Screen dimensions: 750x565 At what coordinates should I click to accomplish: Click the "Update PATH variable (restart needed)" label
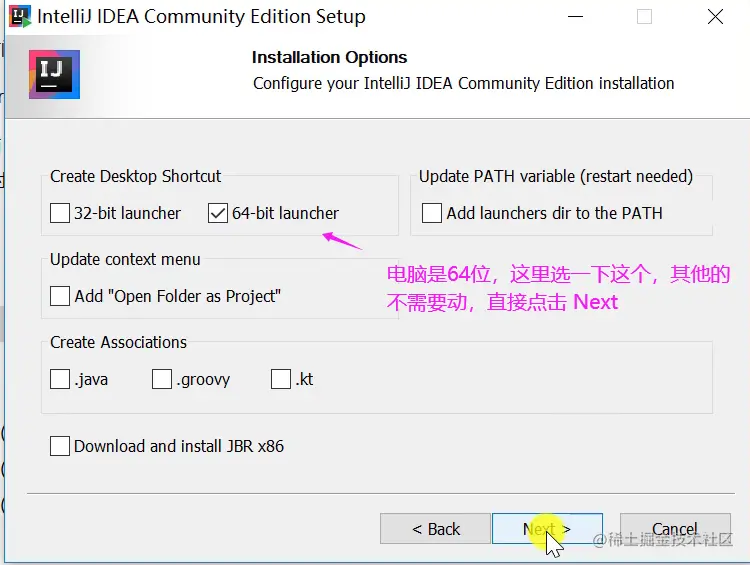556,176
